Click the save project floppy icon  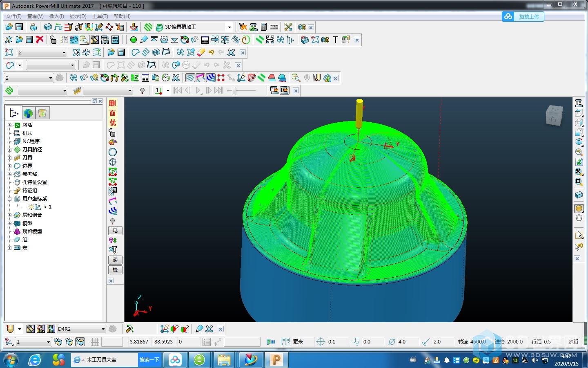click(19, 27)
